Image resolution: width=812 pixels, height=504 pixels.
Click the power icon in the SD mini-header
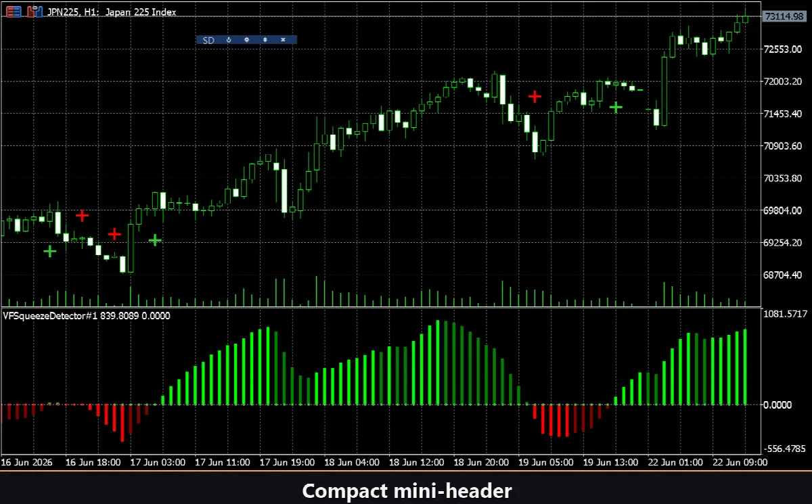[229, 40]
